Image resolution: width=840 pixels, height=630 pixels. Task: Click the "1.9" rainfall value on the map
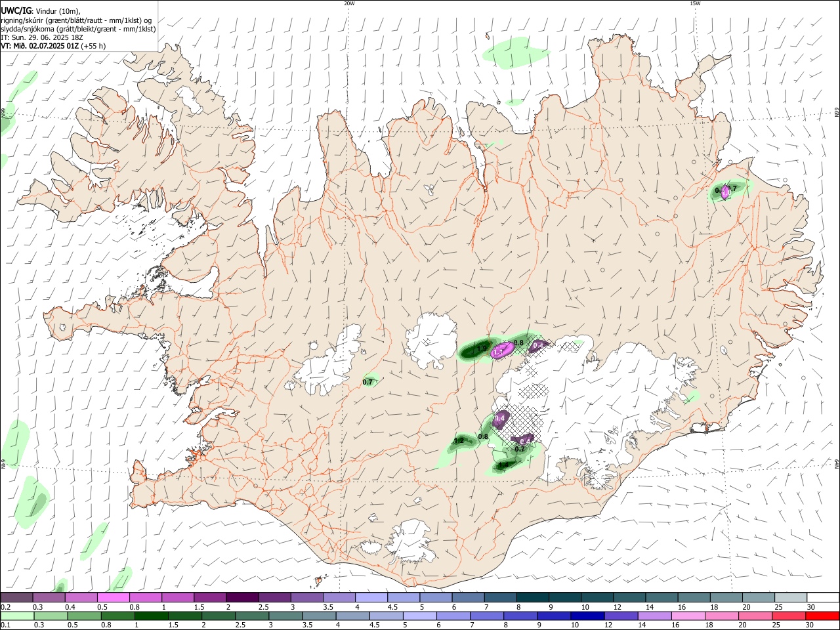[x=482, y=349]
